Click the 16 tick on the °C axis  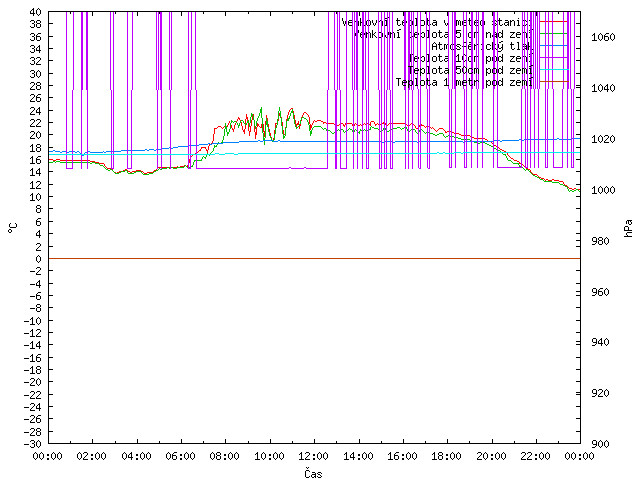pos(36,160)
